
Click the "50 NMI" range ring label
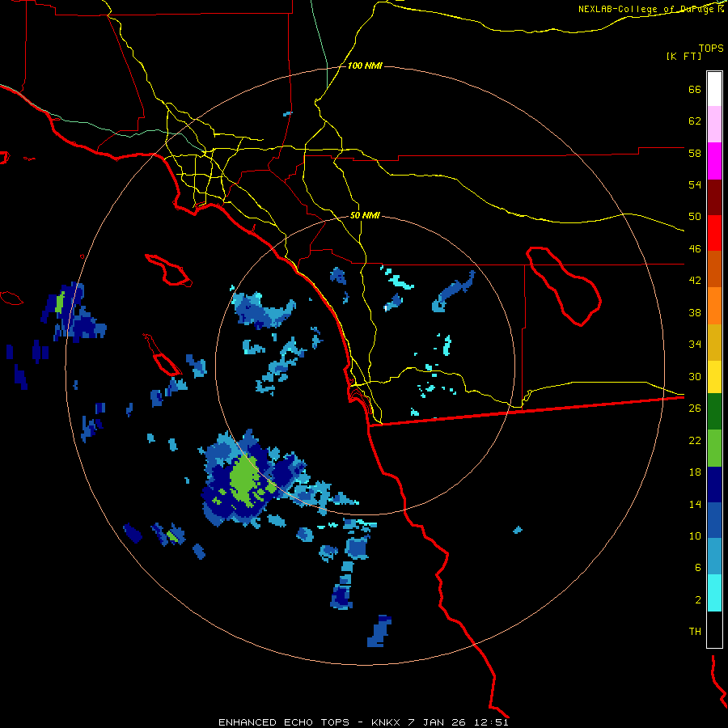(x=365, y=215)
